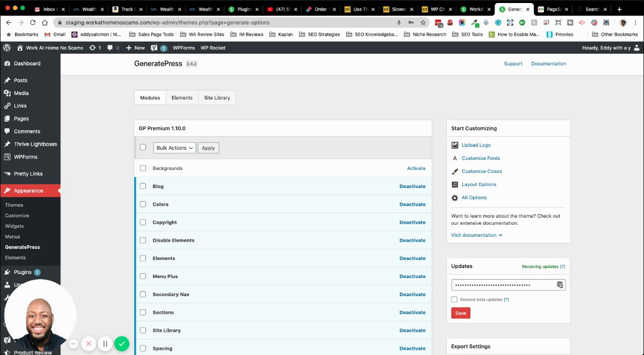Open Customize Fonts link
Screen dimensions: 644x355
click(480, 158)
